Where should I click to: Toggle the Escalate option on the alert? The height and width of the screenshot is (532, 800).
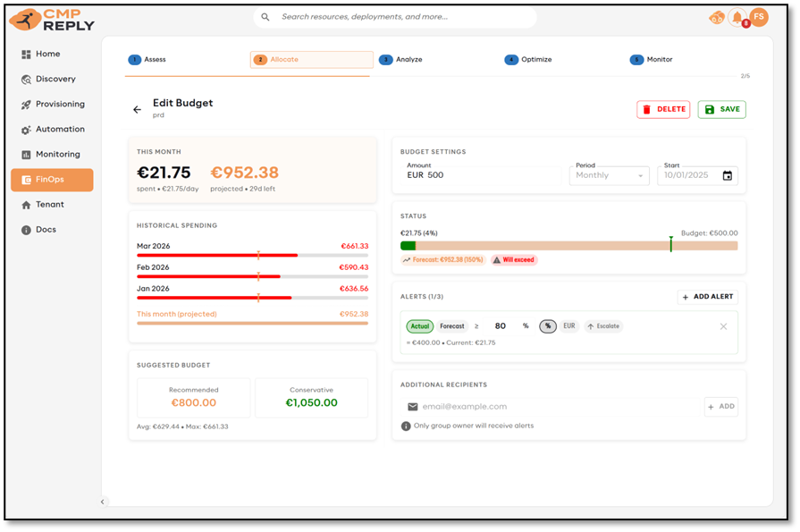click(x=603, y=326)
